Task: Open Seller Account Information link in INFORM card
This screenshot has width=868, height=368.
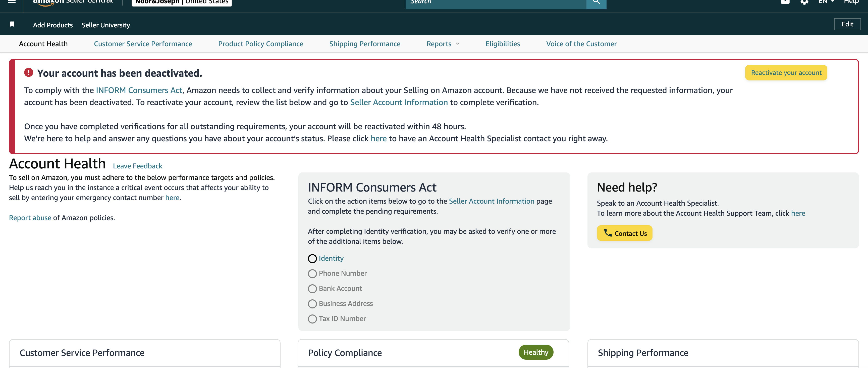Action: [x=491, y=201]
